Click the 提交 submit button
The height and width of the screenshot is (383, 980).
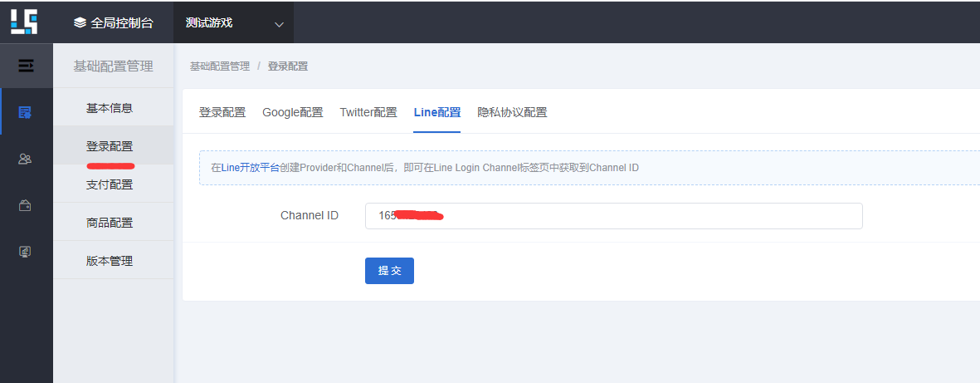389,271
